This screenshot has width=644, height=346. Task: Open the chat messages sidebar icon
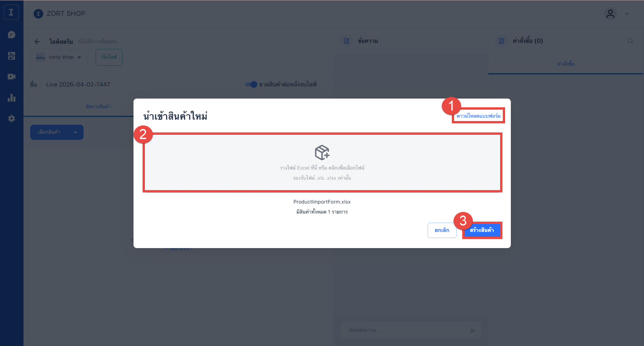click(x=11, y=35)
